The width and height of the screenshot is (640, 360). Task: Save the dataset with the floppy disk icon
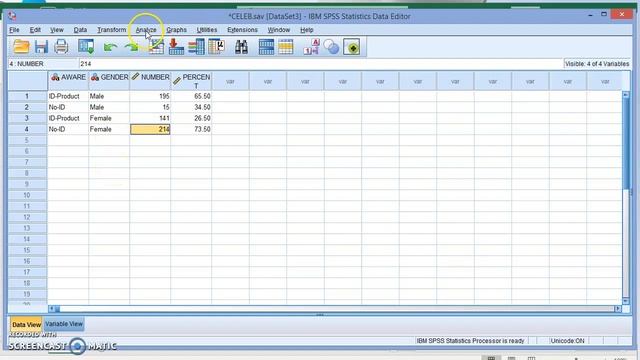(41, 47)
